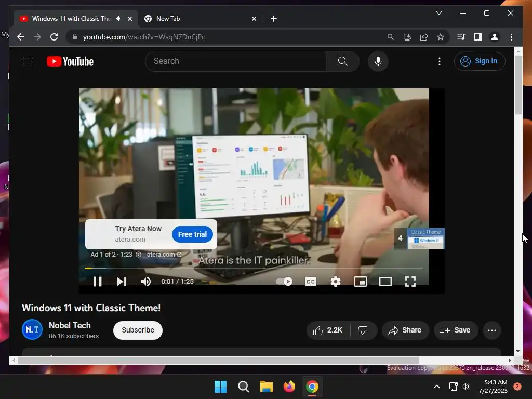Click the lock site information icon

coord(75,37)
